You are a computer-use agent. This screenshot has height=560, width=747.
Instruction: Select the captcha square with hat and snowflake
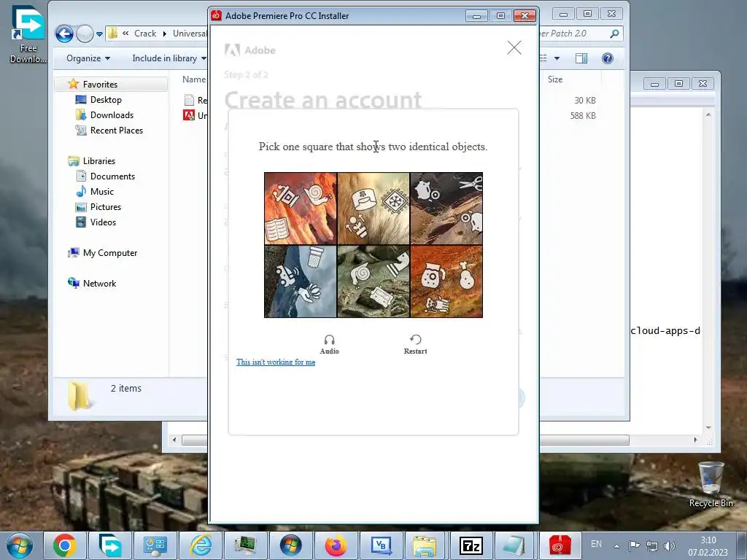[x=373, y=209]
